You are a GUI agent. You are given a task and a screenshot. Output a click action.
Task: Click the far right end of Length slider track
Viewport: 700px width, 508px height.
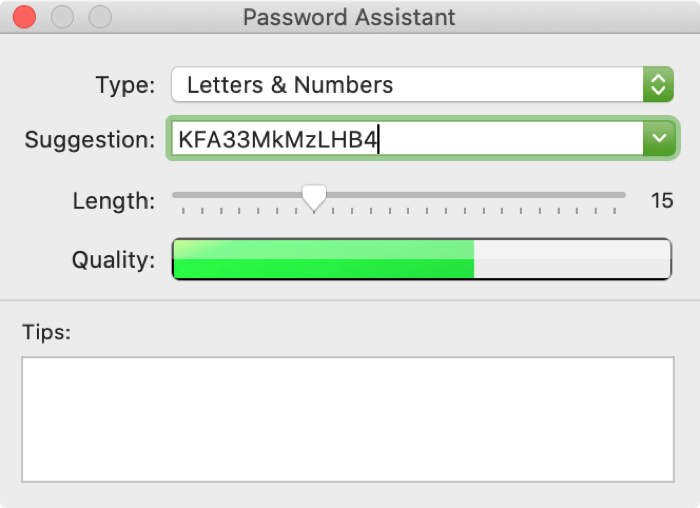click(x=624, y=195)
